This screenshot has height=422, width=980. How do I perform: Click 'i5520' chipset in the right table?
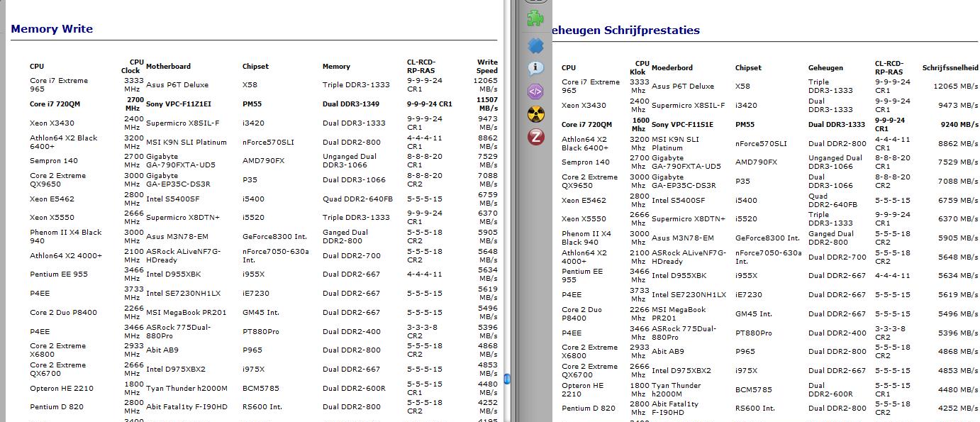pos(746,219)
